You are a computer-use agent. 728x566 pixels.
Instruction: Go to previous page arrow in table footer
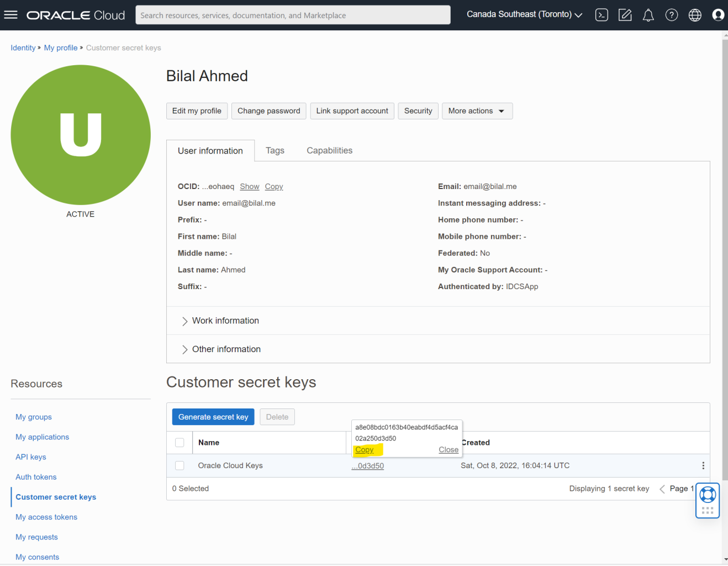(x=662, y=489)
